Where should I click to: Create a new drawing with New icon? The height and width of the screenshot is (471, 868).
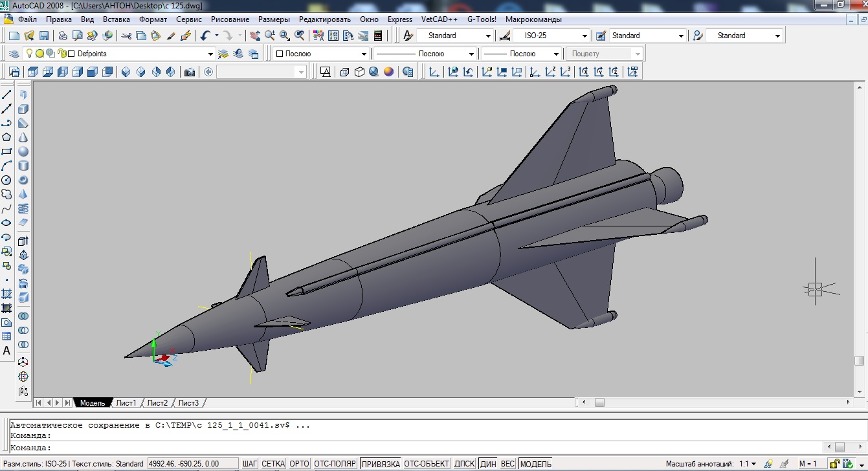click(x=14, y=36)
